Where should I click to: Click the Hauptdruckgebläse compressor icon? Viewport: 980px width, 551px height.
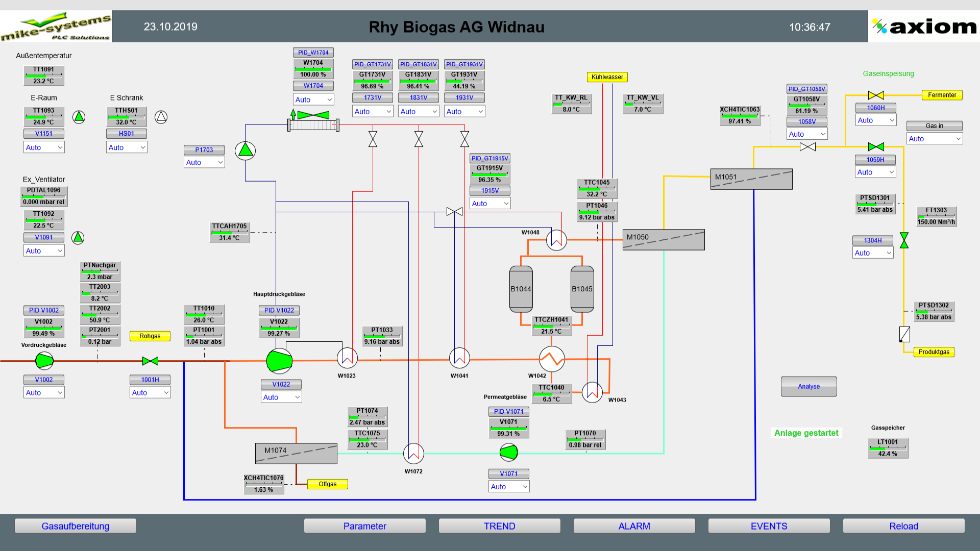tap(279, 361)
